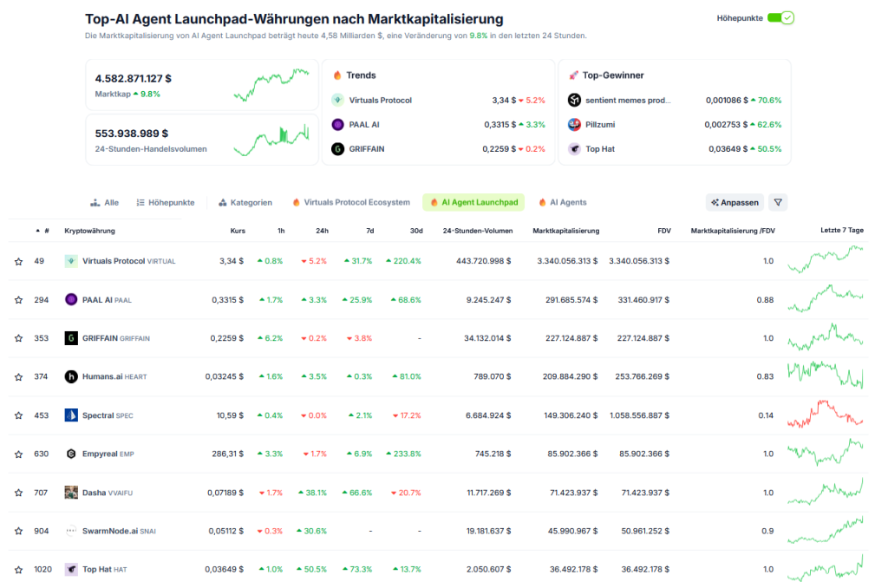Image resolution: width=888 pixels, height=588 pixels.
Task: Sort table by 24-Stunden-Volumen column
Action: coord(478,231)
